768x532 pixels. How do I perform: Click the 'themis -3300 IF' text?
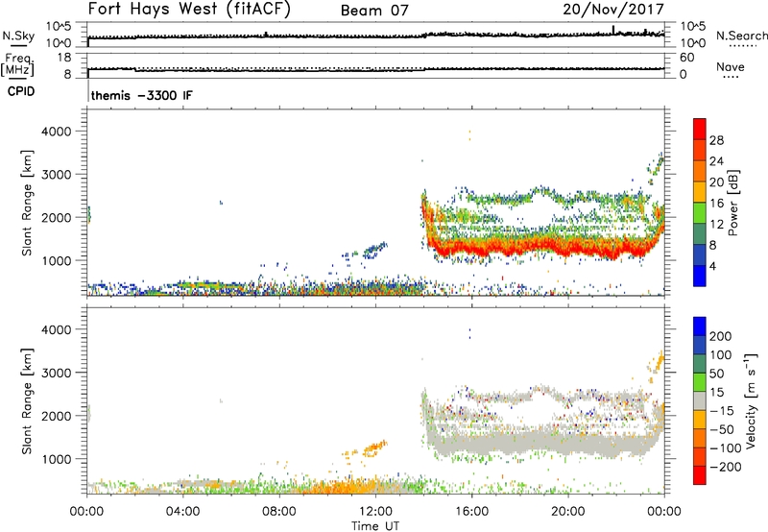tap(141, 95)
